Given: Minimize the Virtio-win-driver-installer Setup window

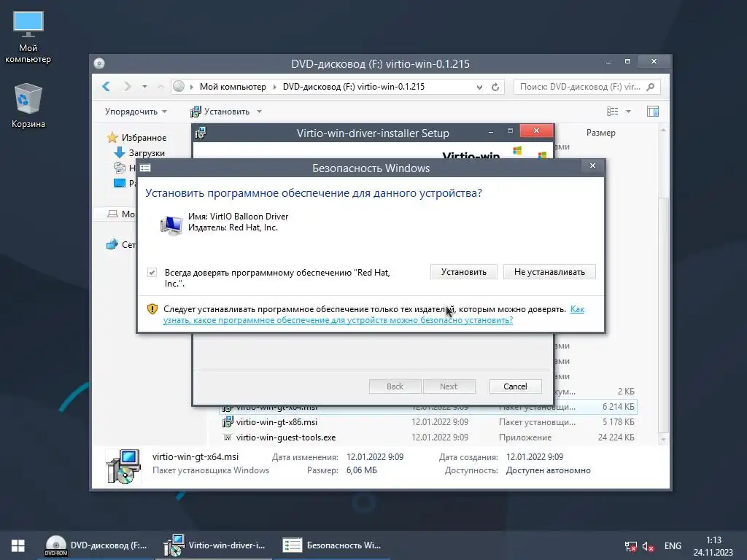Looking at the screenshot, I should (491, 131).
